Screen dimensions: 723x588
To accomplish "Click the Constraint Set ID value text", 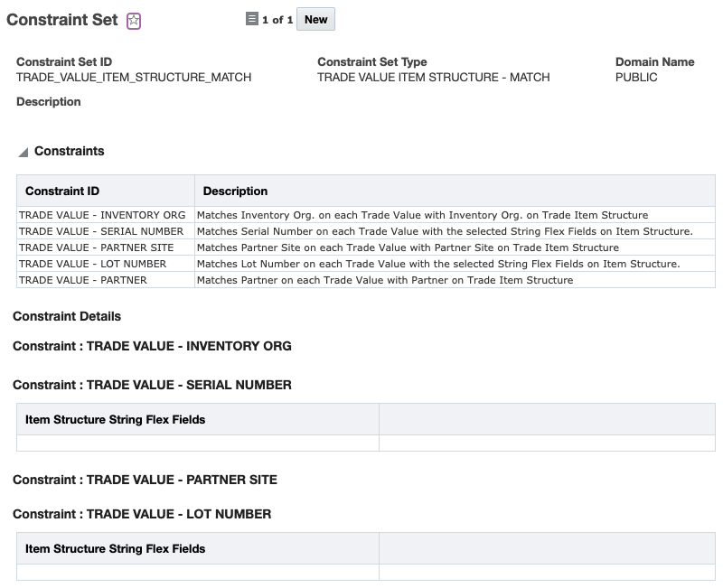I will coord(134,78).
